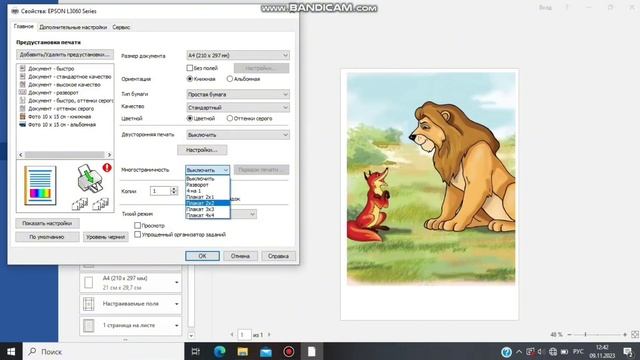The image size is (640, 360).
Task: Choose '4 на 1' from multipage list
Action: 208,191
